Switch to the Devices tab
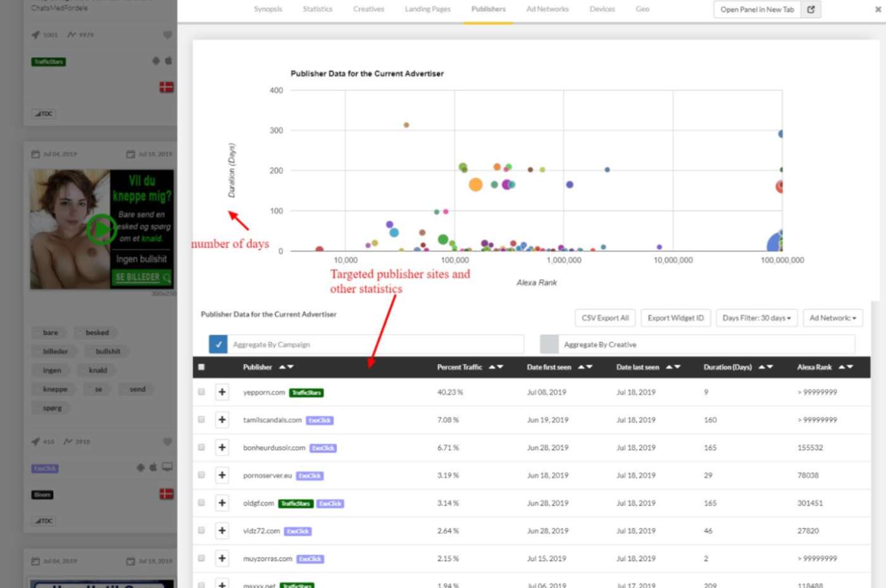This screenshot has width=886, height=588. pos(602,9)
